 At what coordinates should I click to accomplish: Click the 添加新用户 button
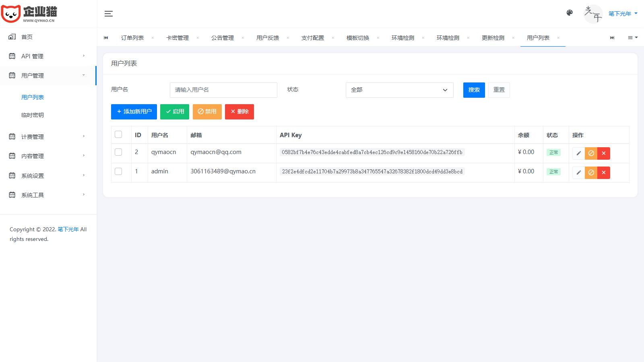tap(134, 112)
